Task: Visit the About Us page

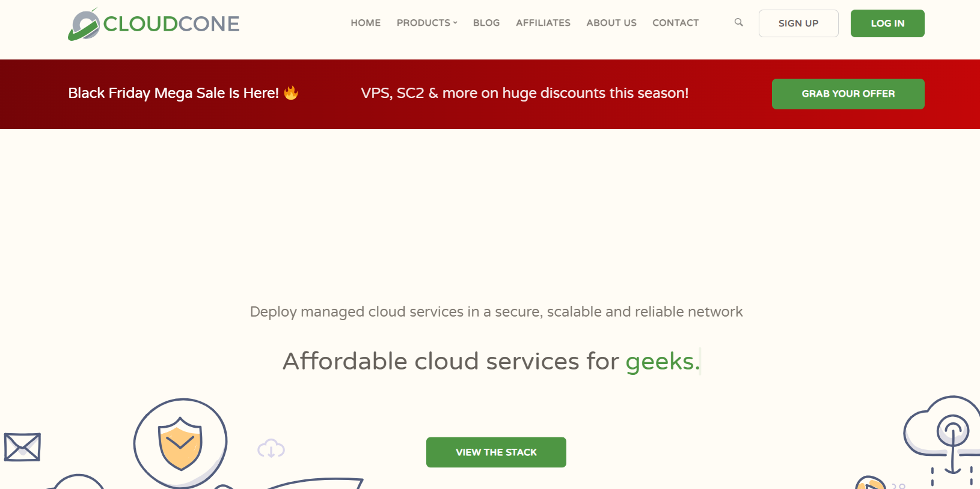Action: (611, 23)
